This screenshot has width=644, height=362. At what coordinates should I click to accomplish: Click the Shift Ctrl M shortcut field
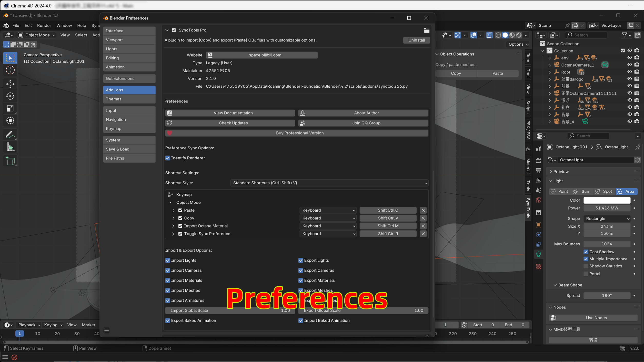coord(388,226)
